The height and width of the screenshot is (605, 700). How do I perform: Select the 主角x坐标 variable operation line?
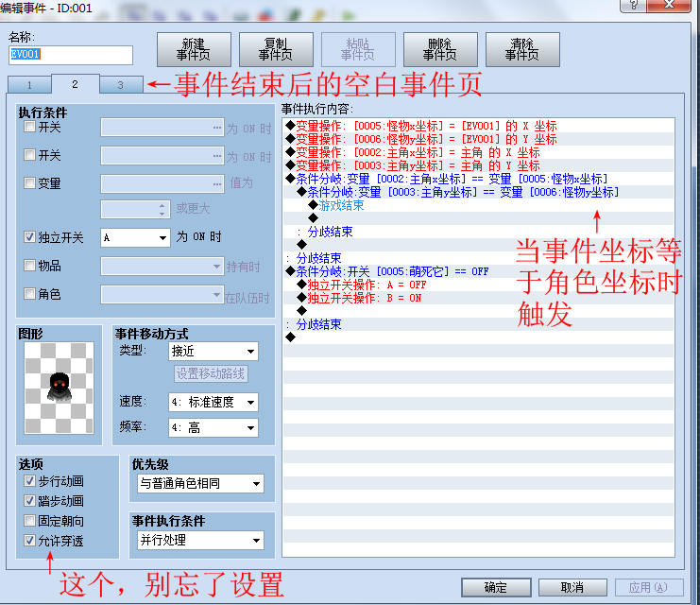(478, 152)
